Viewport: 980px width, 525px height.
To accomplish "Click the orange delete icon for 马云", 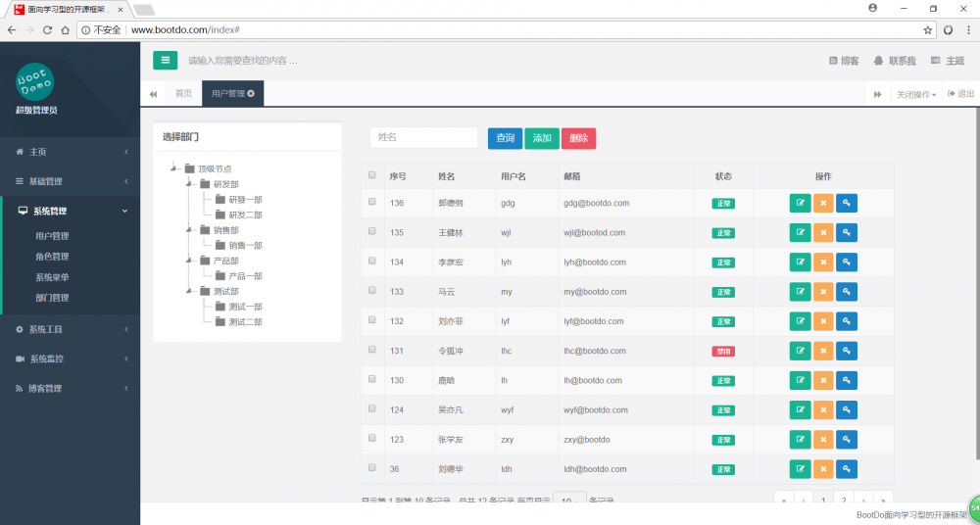I will 823,292.
